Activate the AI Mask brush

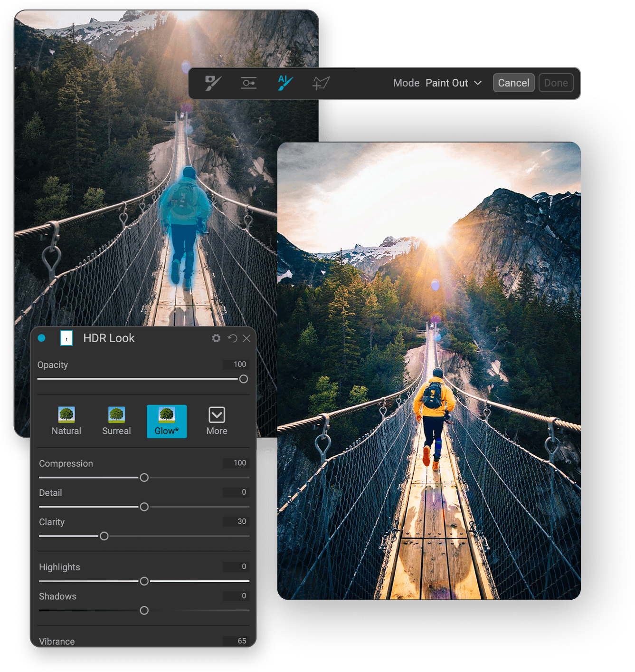click(284, 83)
